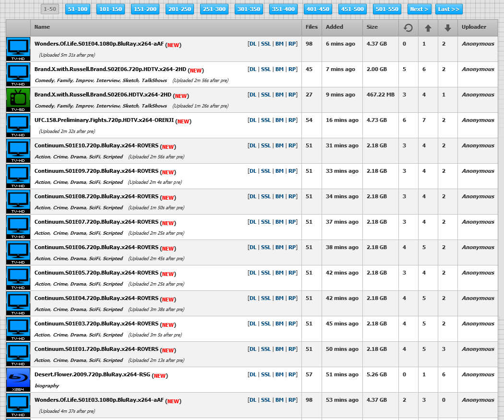504x420 pixels.
Task: Click TV-HD icon beside Continuum.S01E10
Action: click(x=18, y=150)
